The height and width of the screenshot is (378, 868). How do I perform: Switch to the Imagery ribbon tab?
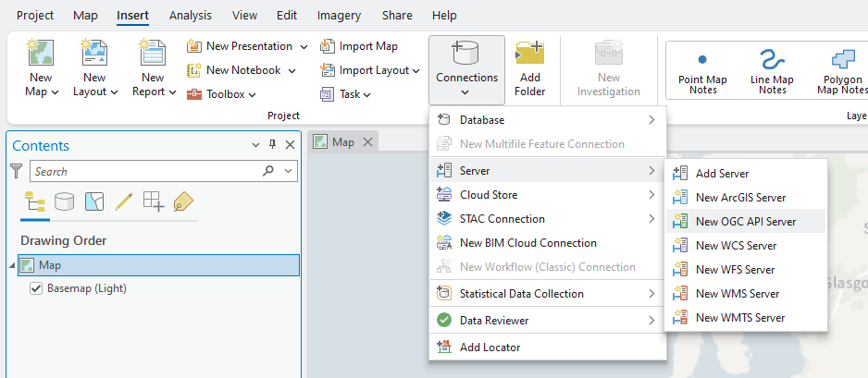point(340,16)
